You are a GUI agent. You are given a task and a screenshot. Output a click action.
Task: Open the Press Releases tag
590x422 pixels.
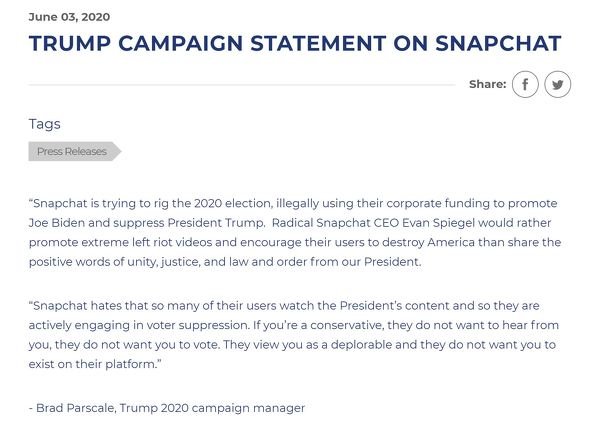point(75,151)
